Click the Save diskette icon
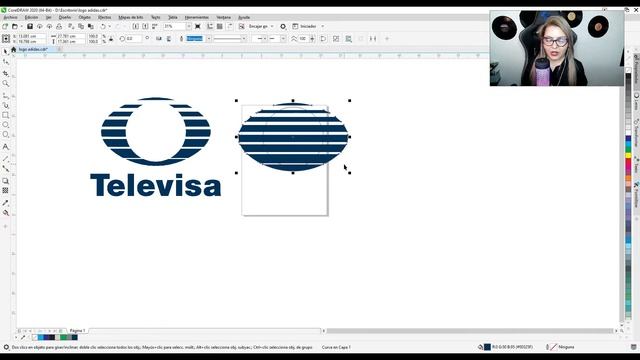Screen dimensions: 640x360 [30, 27]
